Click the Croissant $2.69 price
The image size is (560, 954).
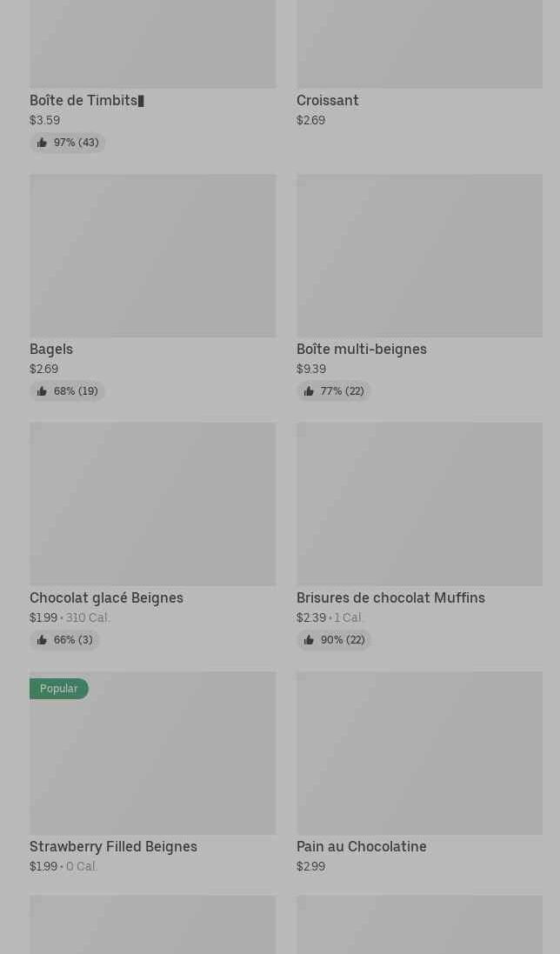pos(310,121)
